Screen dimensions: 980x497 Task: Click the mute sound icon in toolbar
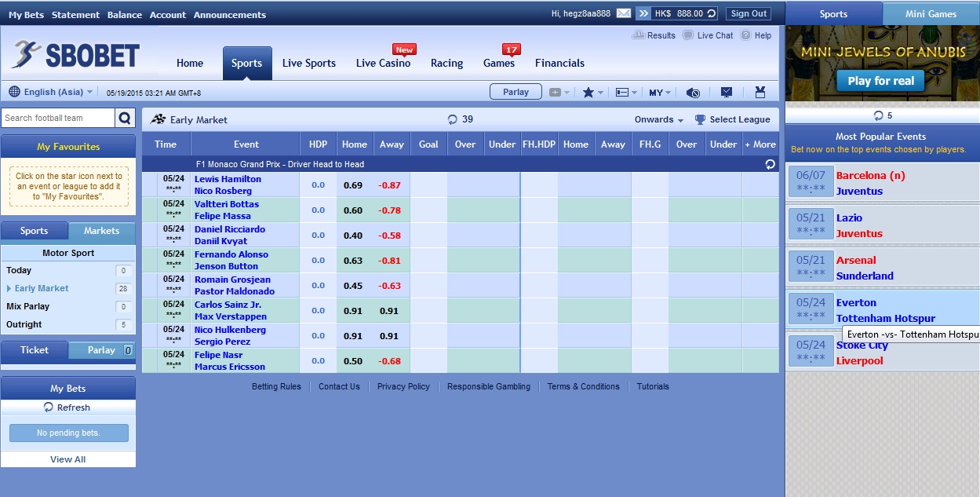tap(693, 92)
